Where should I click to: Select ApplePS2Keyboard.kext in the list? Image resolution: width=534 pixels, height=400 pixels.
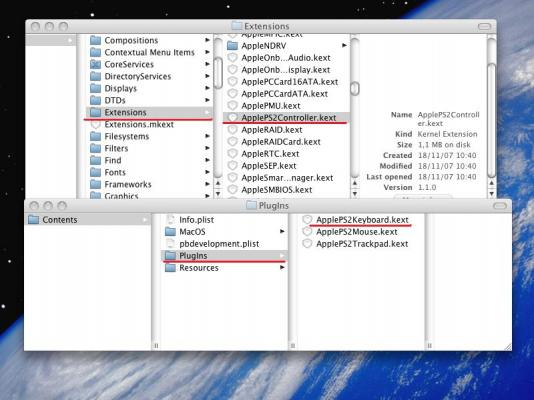(362, 220)
